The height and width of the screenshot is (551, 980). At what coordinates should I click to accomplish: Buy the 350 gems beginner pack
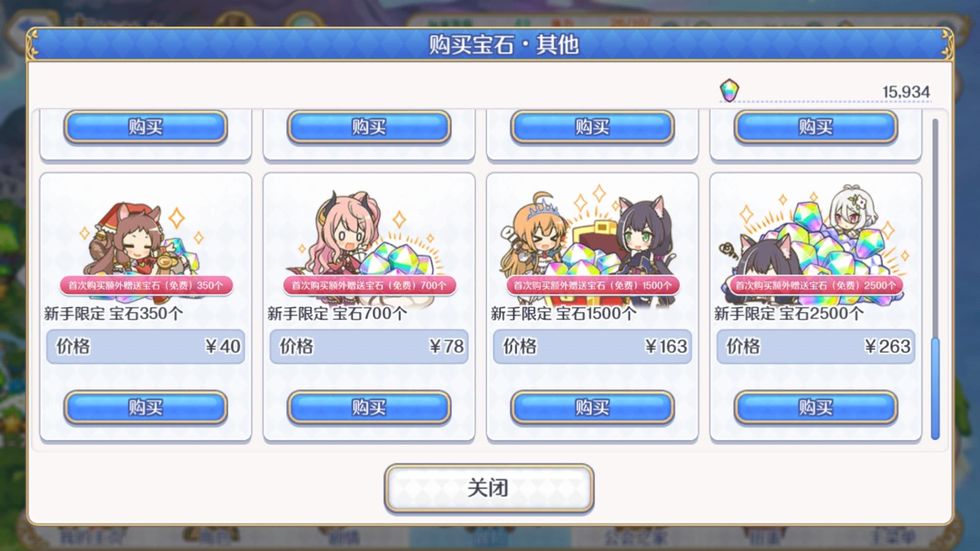145,407
